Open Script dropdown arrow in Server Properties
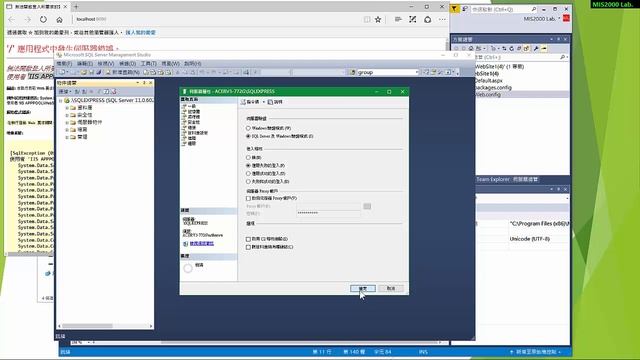This screenshot has width=640, height=360. pos(264,102)
